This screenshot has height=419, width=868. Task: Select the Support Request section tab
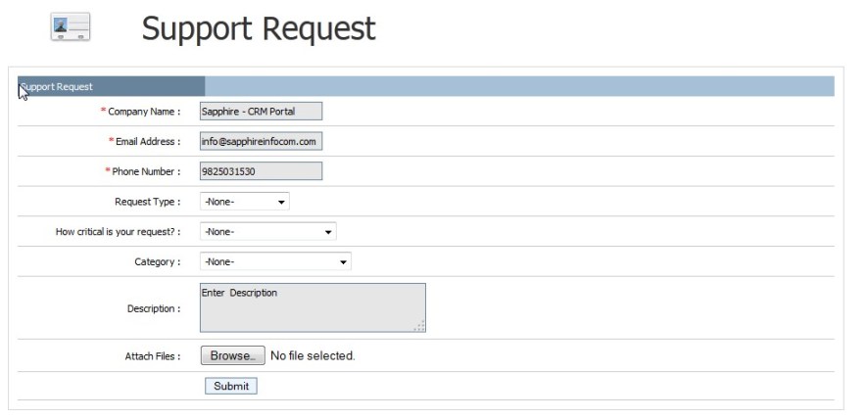(x=112, y=87)
